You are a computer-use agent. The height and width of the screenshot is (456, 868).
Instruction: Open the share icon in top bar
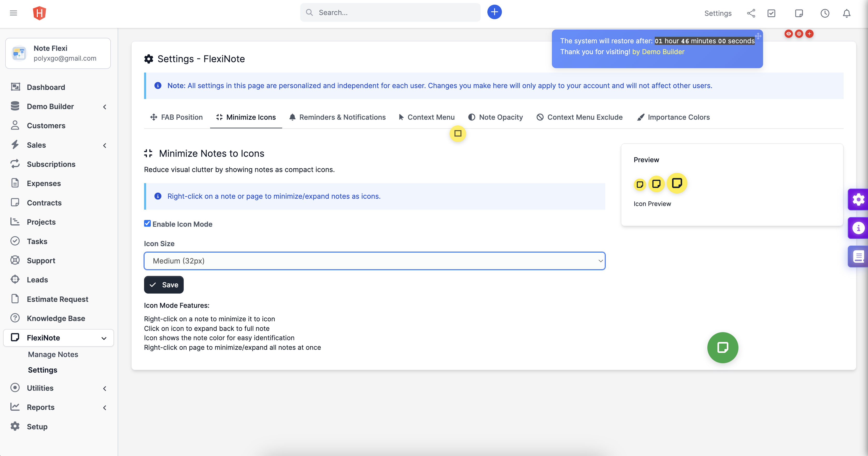click(751, 13)
